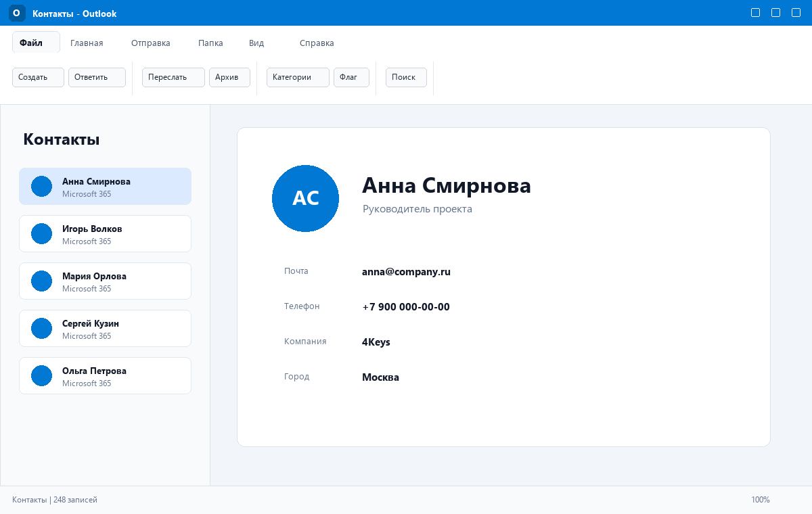This screenshot has width=812, height=514.
Task: Click Сергей Кузин's blue avatar circle
Action: 42,329
